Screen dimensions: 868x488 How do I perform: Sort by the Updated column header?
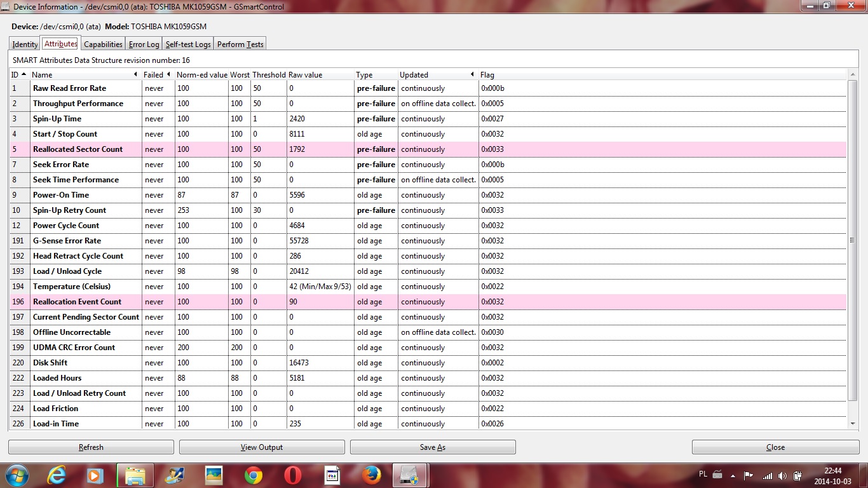click(438, 75)
